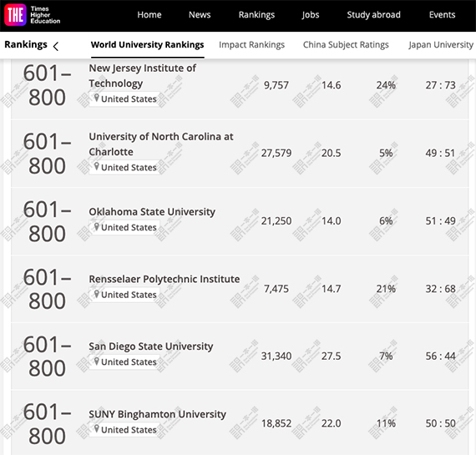The height and width of the screenshot is (455, 476).
Task: Switch to the Impact Rankings tab
Action: [251, 45]
